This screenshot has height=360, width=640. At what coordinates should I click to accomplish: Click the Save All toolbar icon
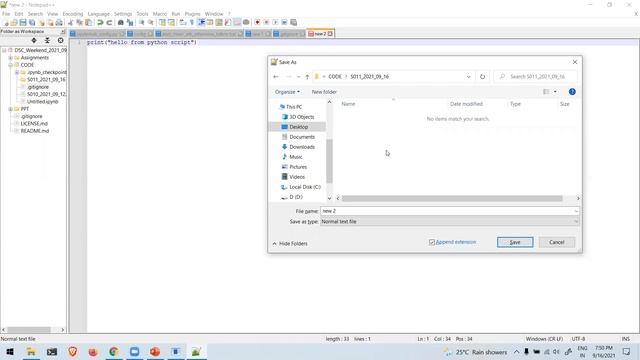coord(32,22)
